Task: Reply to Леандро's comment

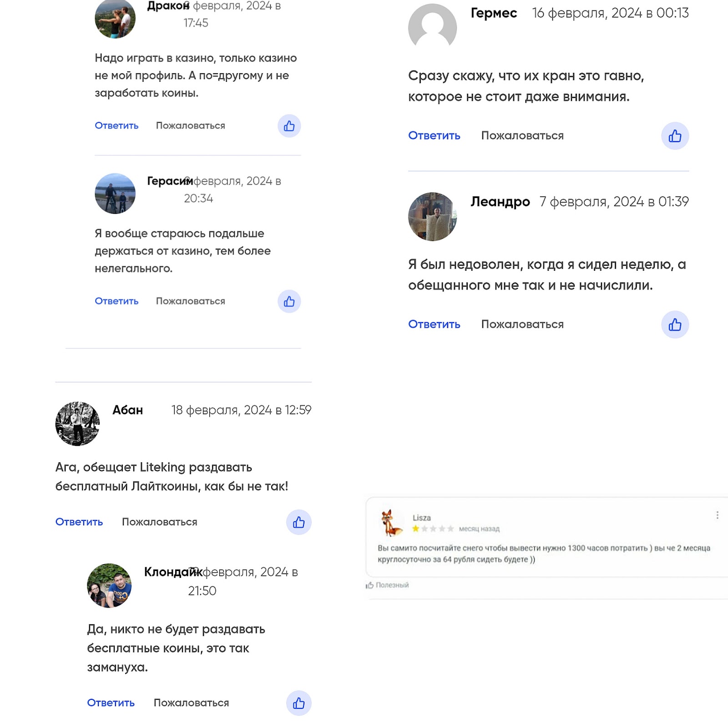Action: click(434, 324)
